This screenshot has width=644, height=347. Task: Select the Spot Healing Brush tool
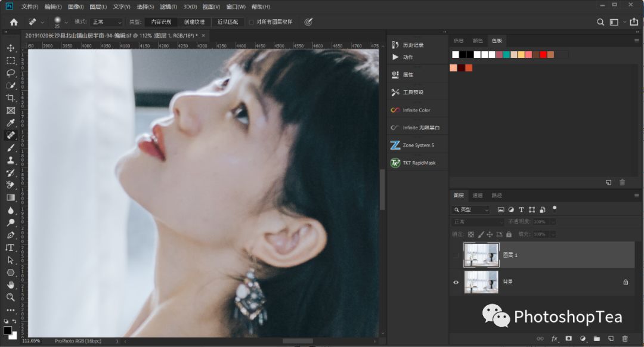click(x=11, y=135)
